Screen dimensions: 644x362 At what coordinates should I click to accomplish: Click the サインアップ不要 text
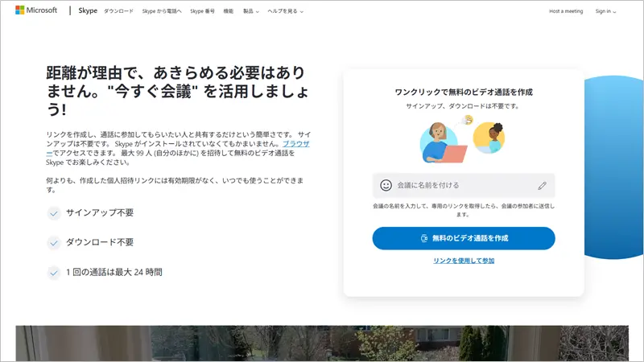[100, 212]
